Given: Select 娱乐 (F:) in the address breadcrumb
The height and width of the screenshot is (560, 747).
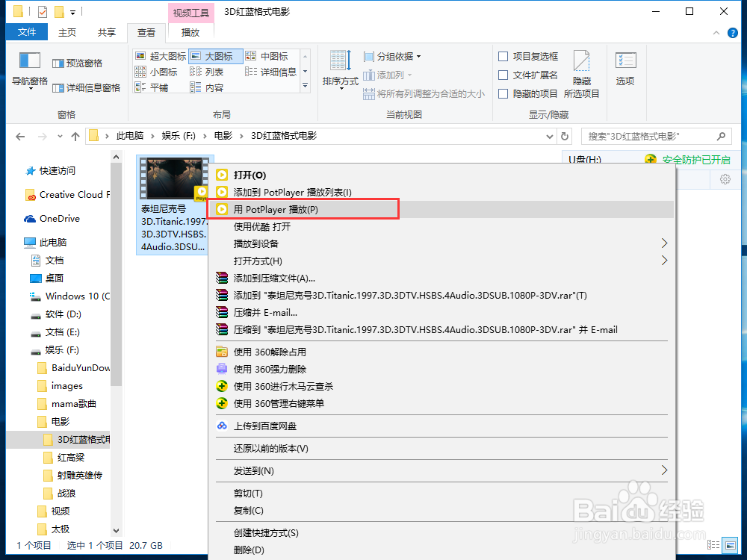Looking at the screenshot, I should [179, 136].
